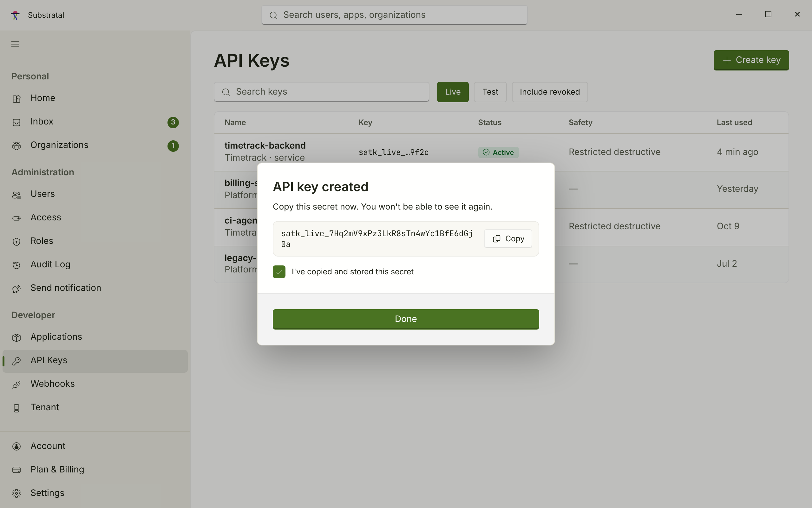Click the Organizations badge showing 1

(x=173, y=145)
